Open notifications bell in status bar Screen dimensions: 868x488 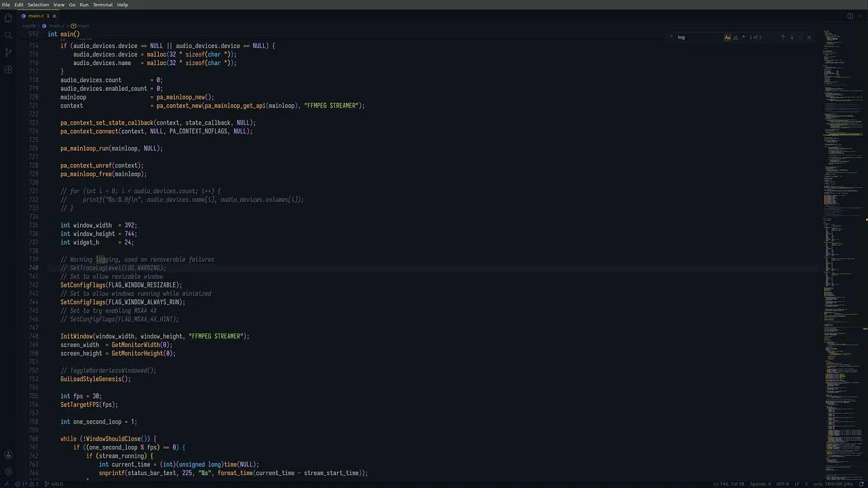[x=863, y=484]
